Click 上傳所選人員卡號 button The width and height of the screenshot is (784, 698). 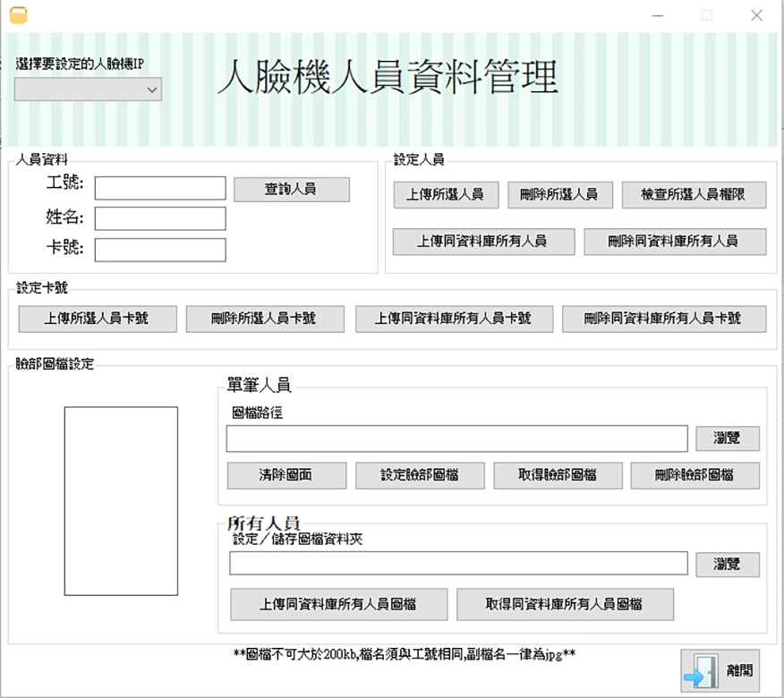(x=96, y=319)
